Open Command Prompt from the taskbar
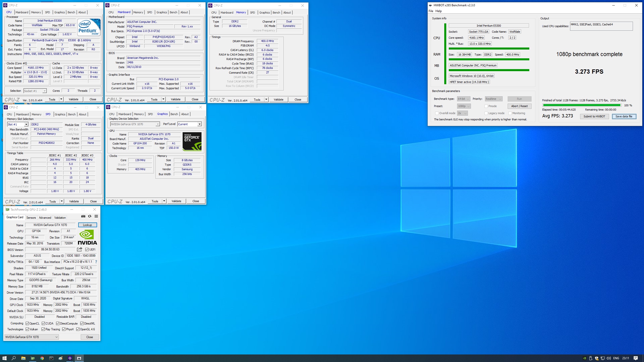The image size is (644, 362). click(51, 358)
